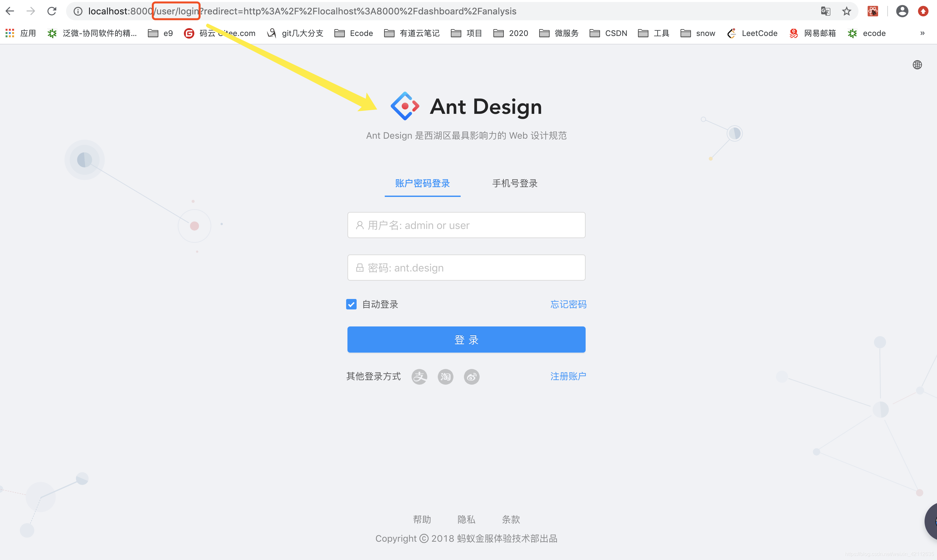This screenshot has width=937, height=560.
Task: Sign in with the Taobao icon
Action: tap(445, 376)
